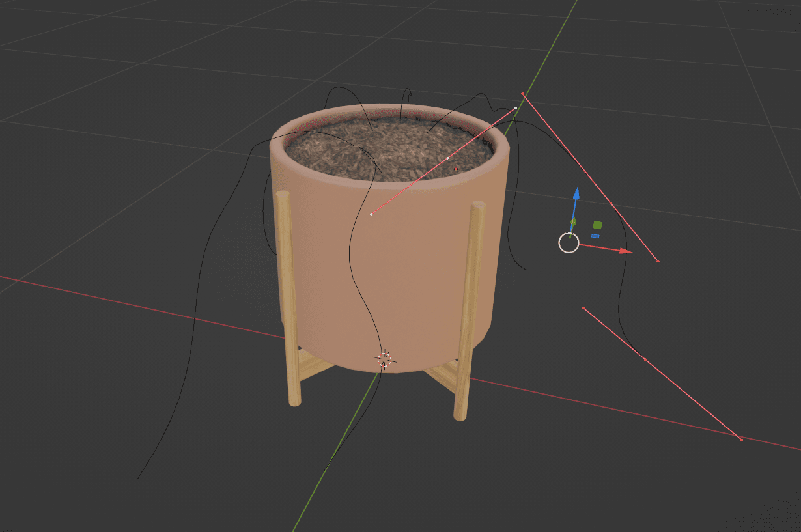Click the small blue plane square on gizmo
Screen dimensions: 801x532
pos(595,236)
